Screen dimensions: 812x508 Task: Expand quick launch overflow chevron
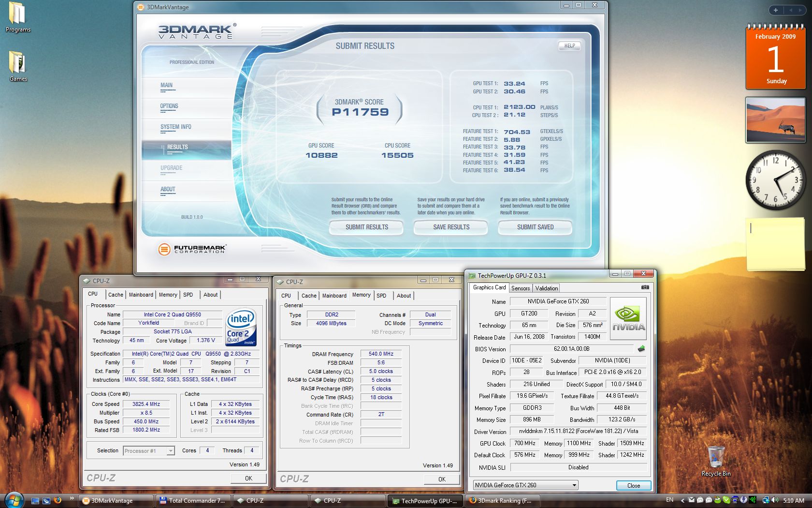pos(72,498)
